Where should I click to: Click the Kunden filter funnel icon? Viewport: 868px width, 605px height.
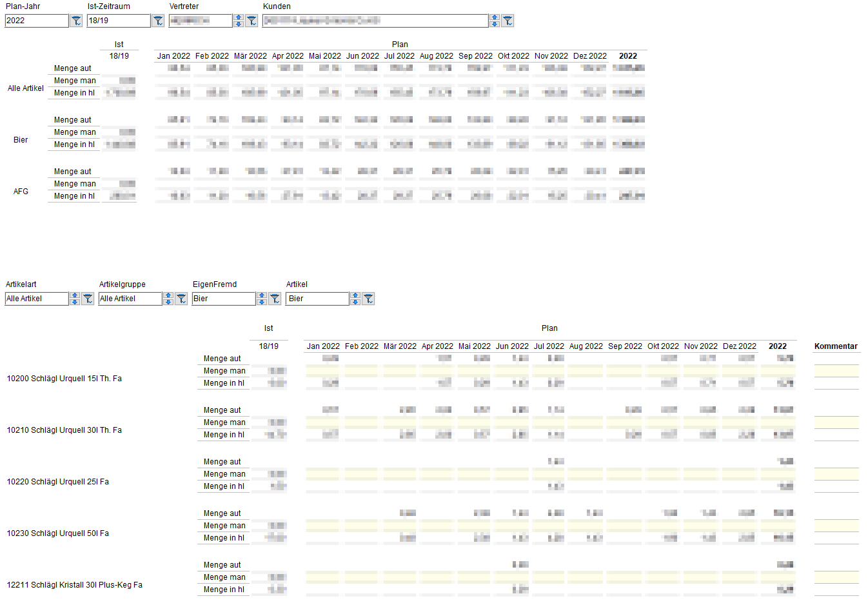pos(508,21)
